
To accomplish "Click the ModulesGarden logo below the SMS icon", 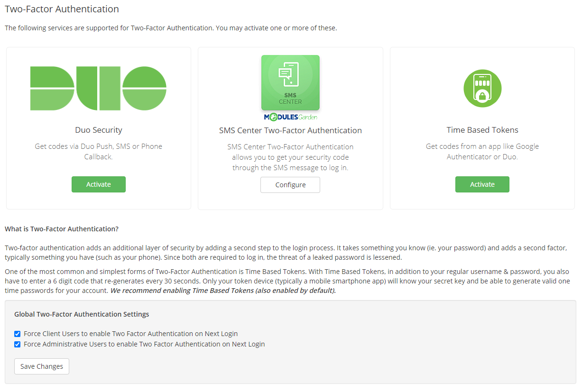I will [x=290, y=116].
